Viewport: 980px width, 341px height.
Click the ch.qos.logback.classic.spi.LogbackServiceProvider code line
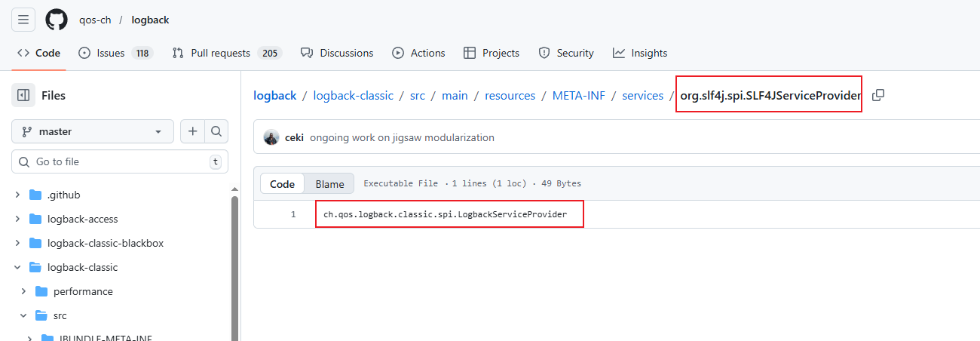(445, 215)
